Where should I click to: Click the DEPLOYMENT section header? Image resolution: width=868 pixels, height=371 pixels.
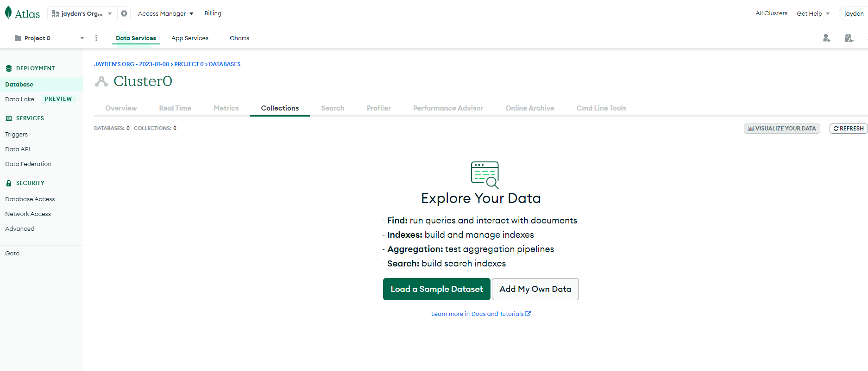click(35, 68)
